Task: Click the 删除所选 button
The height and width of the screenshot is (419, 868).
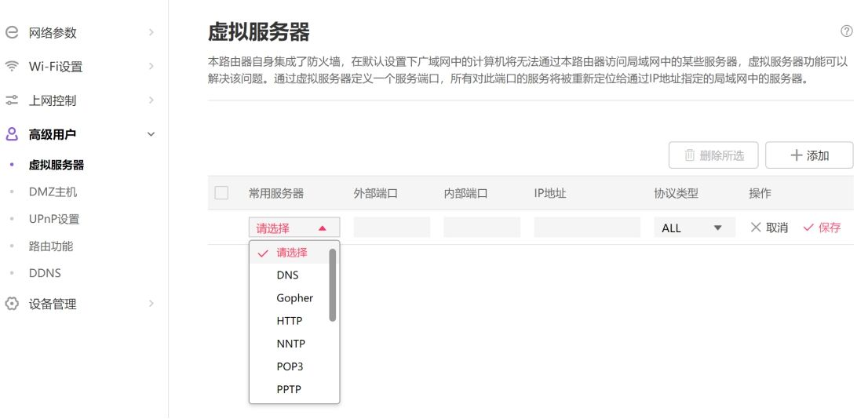Action: (713, 155)
